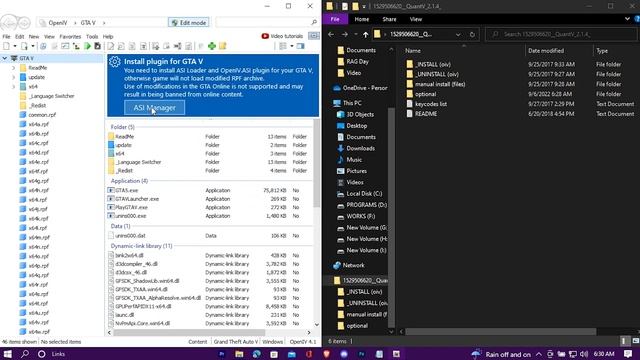
Task: Switch to the Share ribbon tab
Action: pyautogui.click(x=389, y=19)
